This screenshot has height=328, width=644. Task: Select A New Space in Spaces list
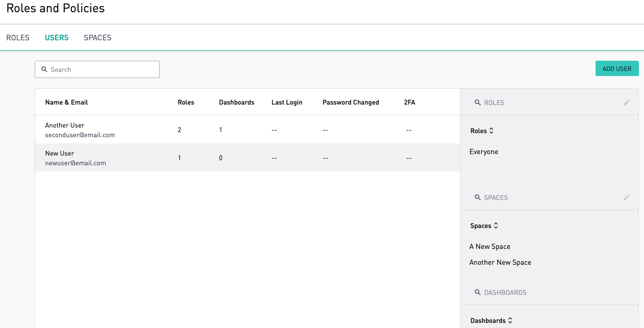tap(490, 246)
